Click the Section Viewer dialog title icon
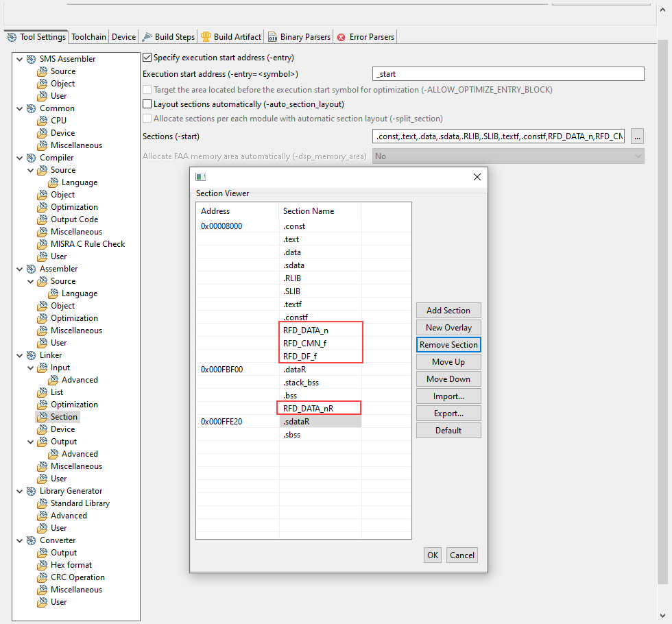This screenshot has width=672, height=624. coord(200,177)
